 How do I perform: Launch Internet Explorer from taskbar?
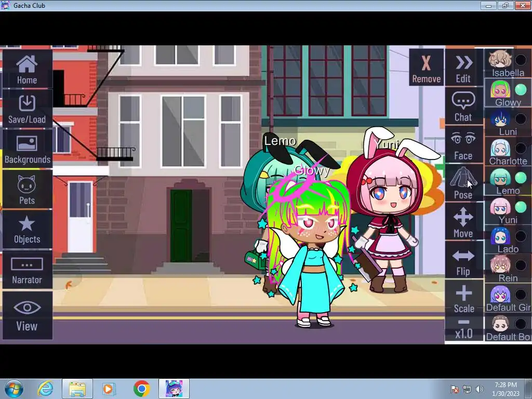(46, 389)
